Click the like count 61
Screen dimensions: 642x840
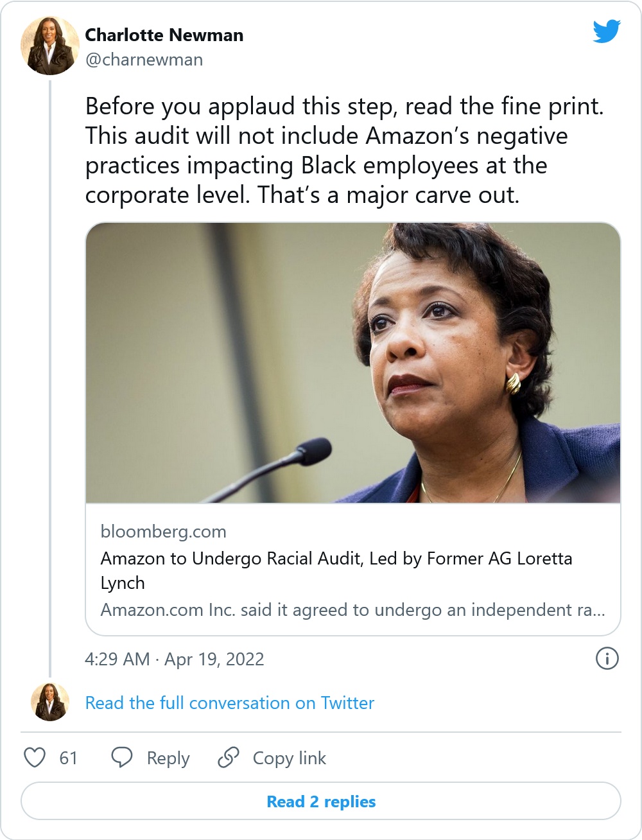click(68, 758)
